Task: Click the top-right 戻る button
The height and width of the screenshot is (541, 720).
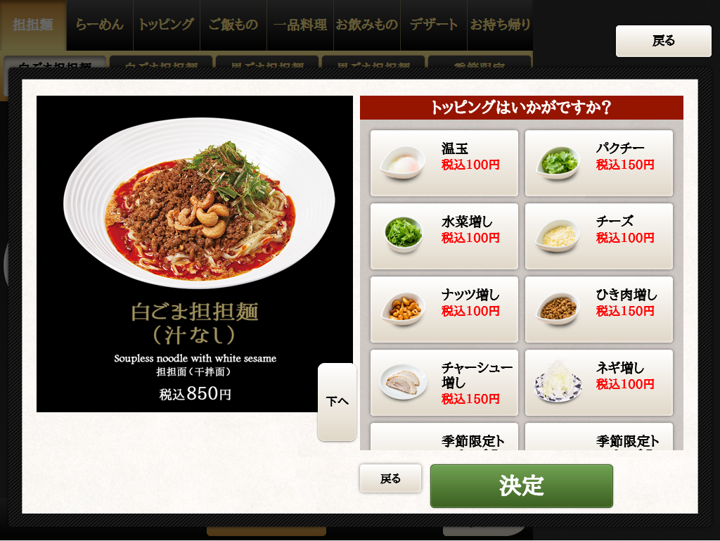Action: coord(664,41)
